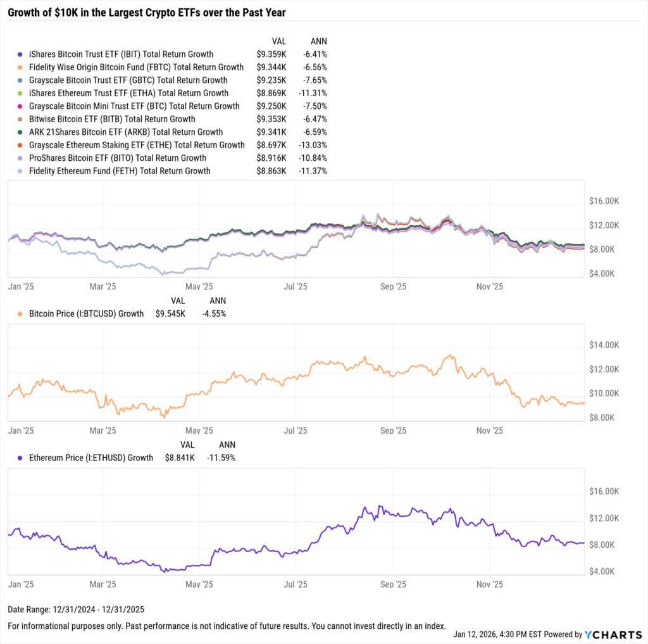Select the ProShares Bitcoin ETF (BITO) legend label

(118, 158)
